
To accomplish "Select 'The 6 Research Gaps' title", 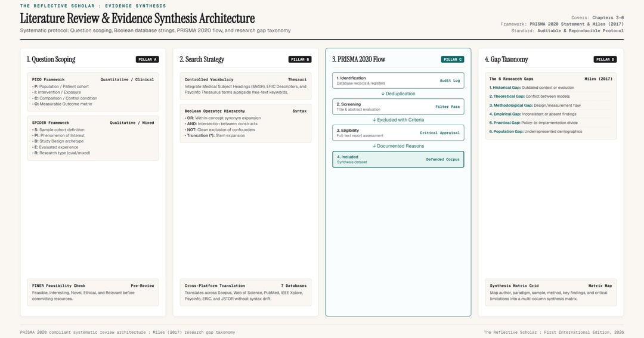I will pyautogui.click(x=512, y=79).
